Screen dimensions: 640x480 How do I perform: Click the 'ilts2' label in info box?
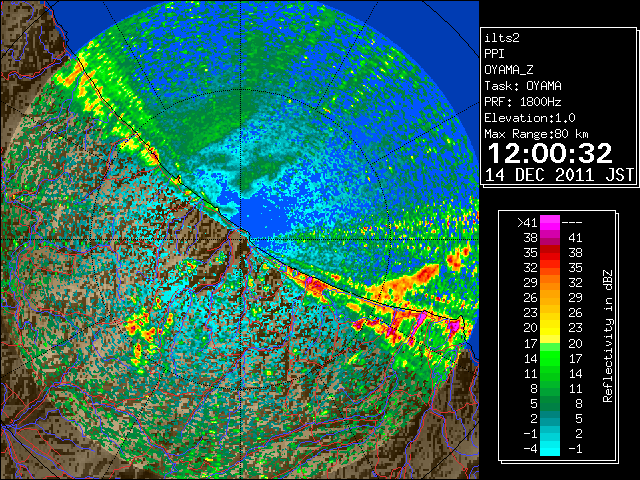tap(502, 38)
